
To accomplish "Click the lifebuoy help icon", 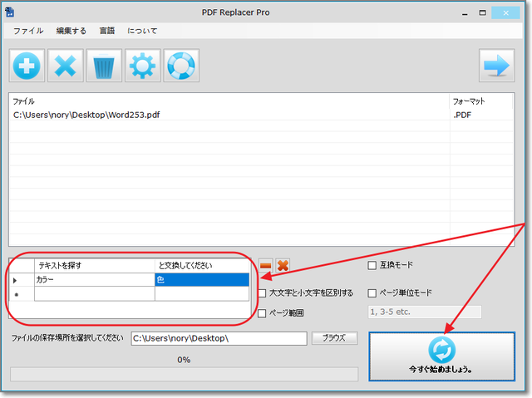I will (180, 66).
